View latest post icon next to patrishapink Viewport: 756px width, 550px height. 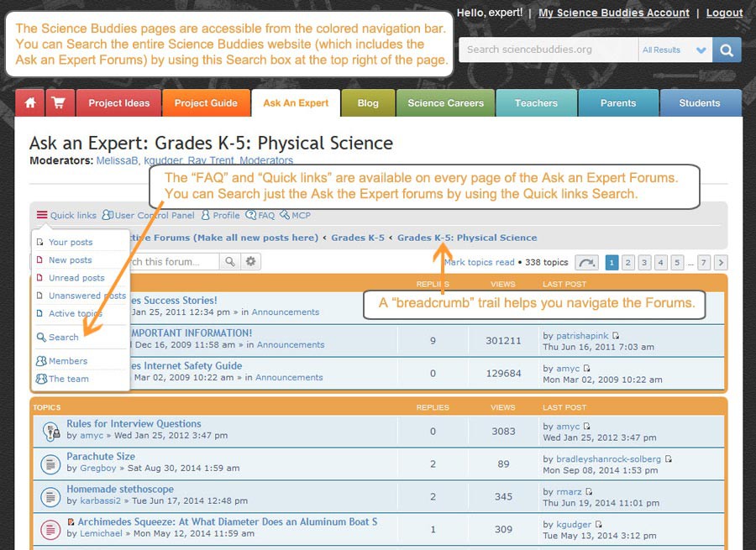click(x=616, y=336)
